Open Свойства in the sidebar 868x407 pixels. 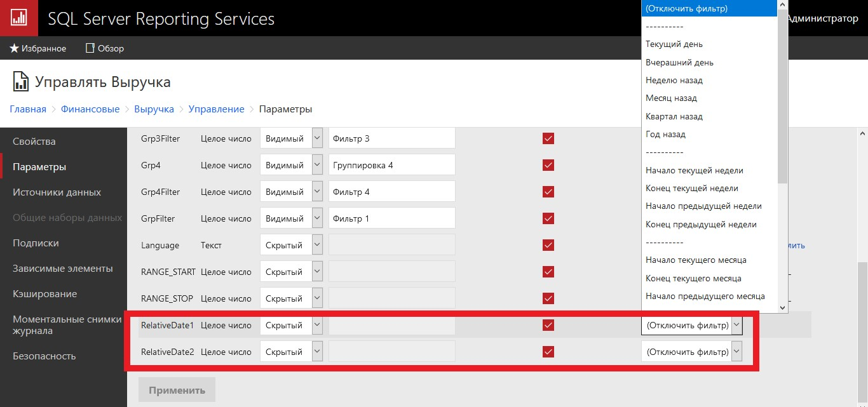(64, 141)
